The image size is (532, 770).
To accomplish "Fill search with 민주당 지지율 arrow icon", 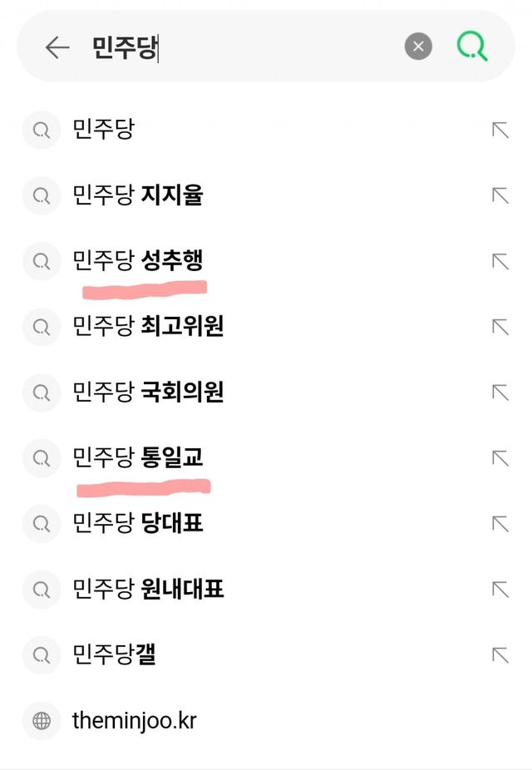I will (500, 195).
